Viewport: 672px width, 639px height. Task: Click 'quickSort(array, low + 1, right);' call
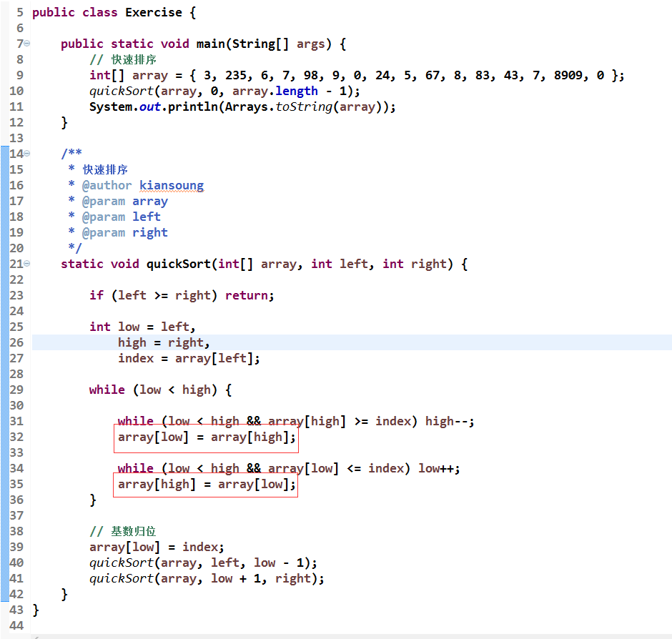coord(207,578)
